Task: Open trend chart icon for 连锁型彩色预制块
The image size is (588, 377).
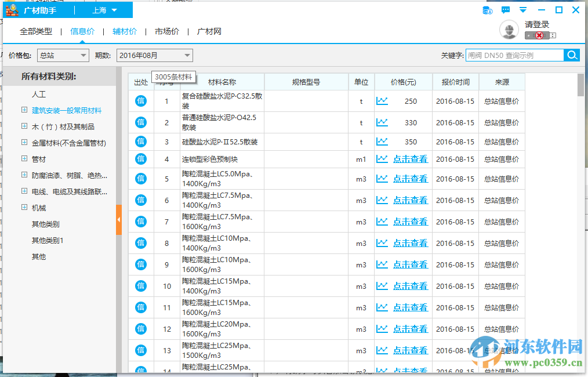Action: click(382, 159)
